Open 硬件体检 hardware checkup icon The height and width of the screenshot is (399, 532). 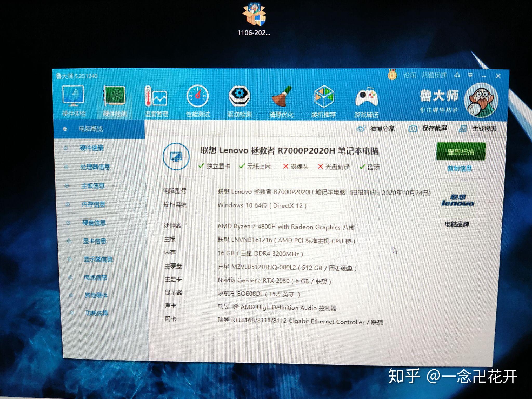click(74, 95)
